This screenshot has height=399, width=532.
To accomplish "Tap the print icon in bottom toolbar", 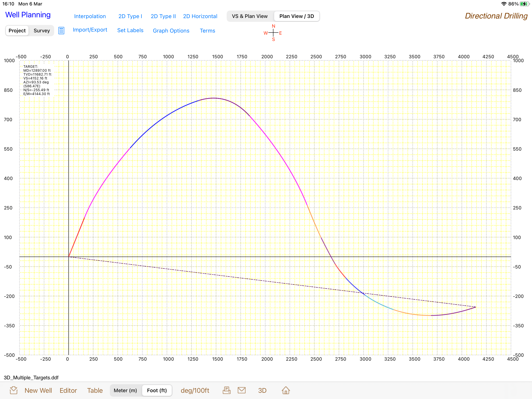I will click(226, 390).
